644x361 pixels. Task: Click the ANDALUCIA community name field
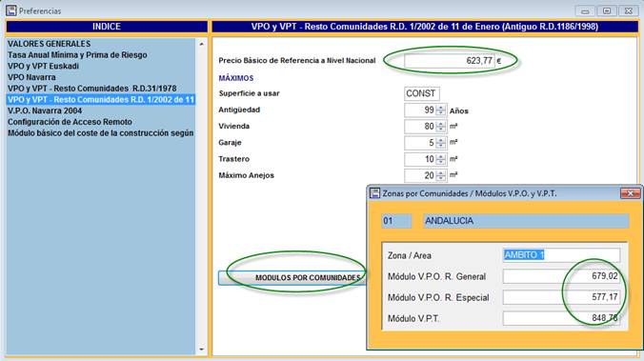[x=526, y=221]
